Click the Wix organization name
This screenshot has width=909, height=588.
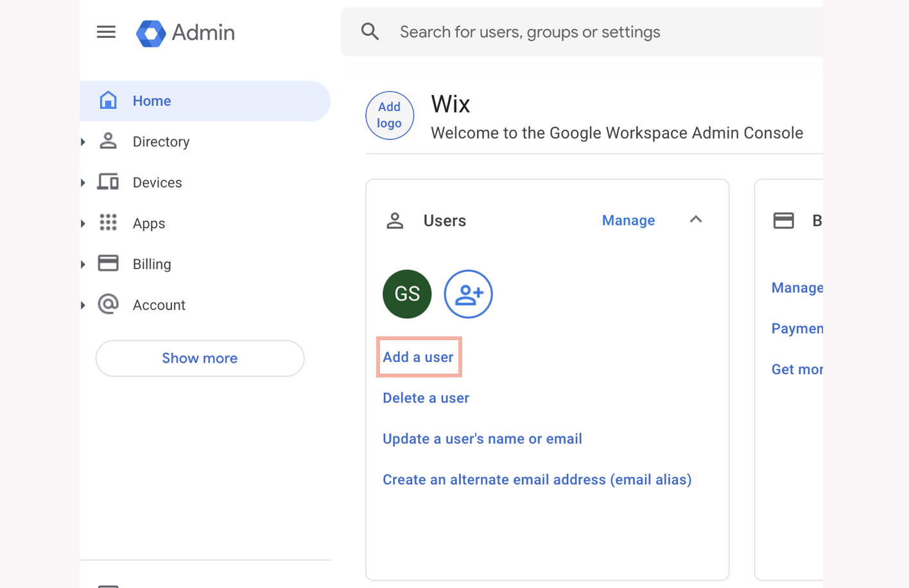451,104
